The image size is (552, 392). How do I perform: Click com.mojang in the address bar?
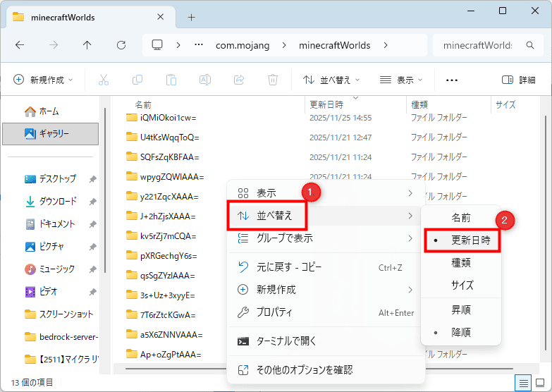pyautogui.click(x=243, y=45)
